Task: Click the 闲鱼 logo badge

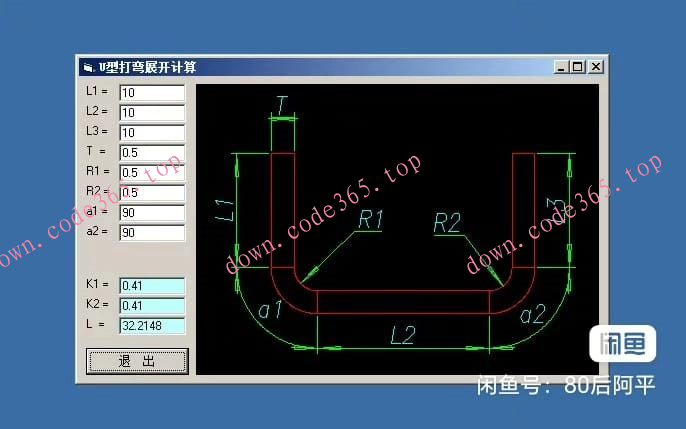Action: (623, 343)
